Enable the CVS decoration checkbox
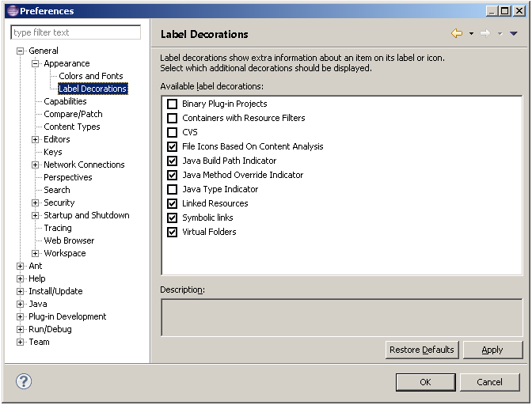This screenshot has height=405, width=532. point(172,132)
